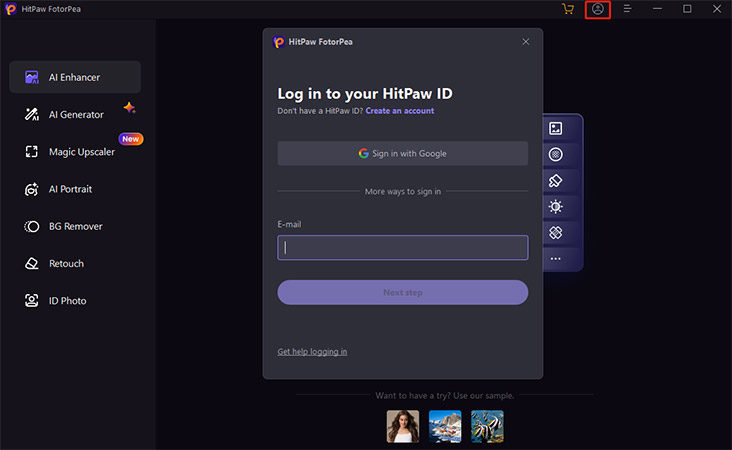Click the AI Portrait camera icon

(x=32, y=189)
